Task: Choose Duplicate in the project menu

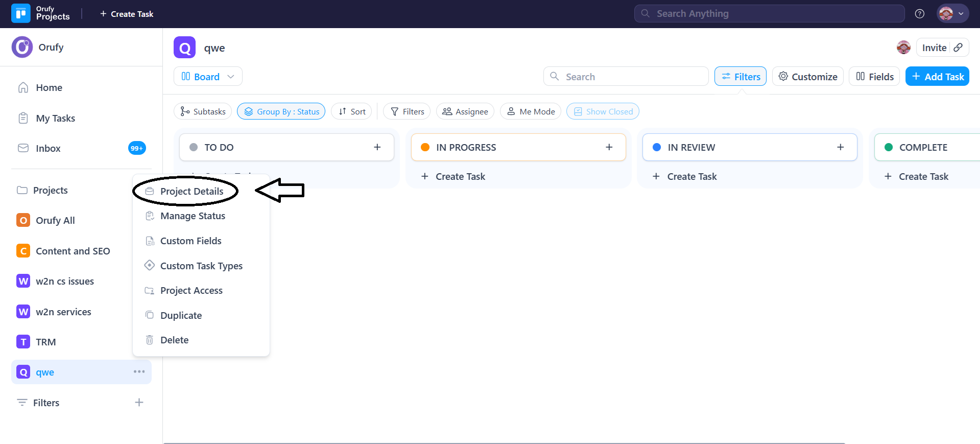Action: pyautogui.click(x=181, y=315)
